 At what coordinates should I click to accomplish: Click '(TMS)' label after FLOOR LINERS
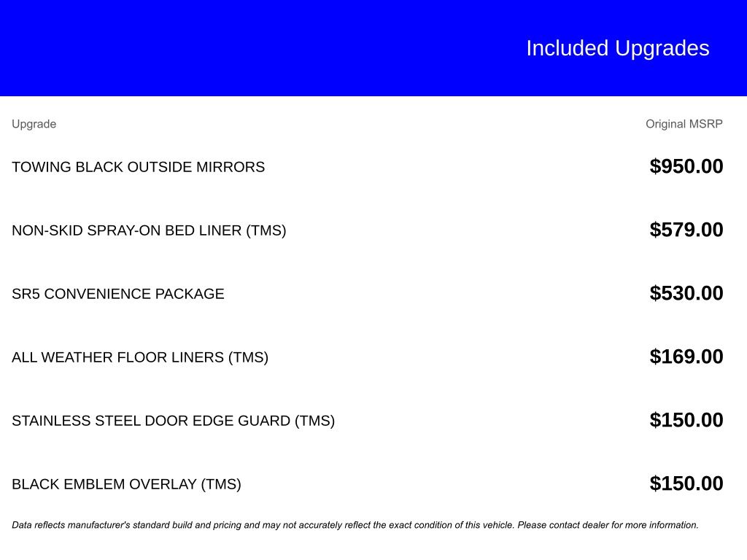click(248, 357)
